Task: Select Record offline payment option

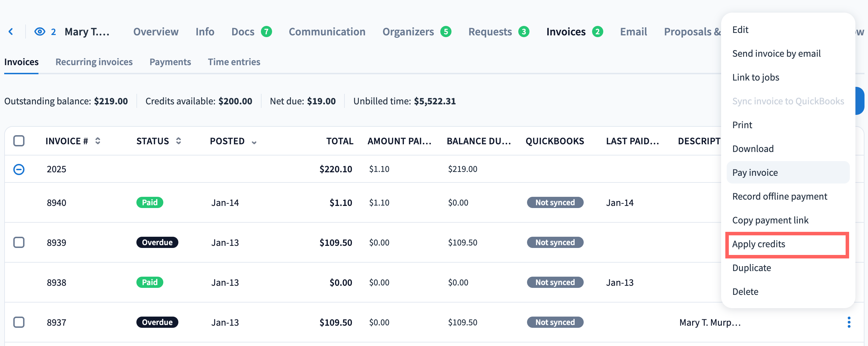Action: coord(780,196)
